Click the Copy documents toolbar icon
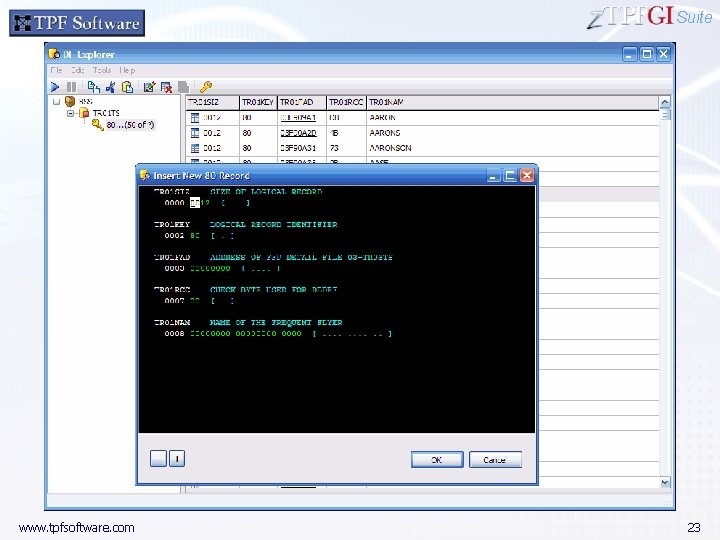The width and height of the screenshot is (720, 540). [94, 87]
